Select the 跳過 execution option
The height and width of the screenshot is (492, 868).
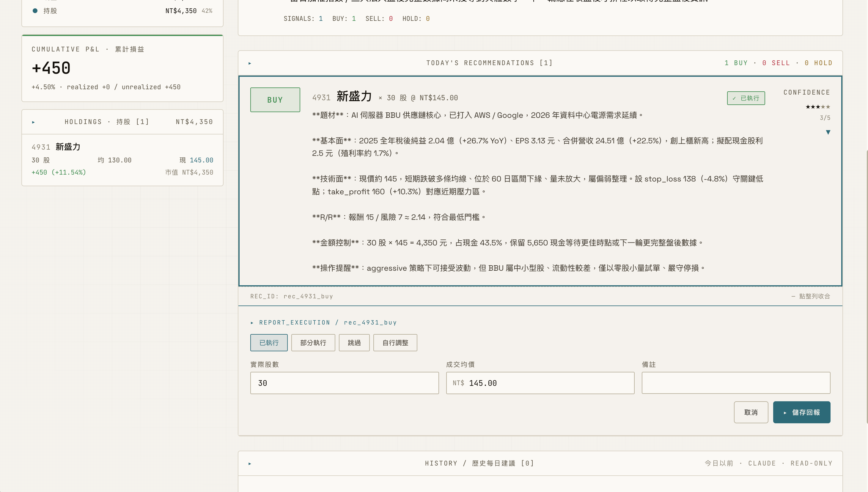coord(354,343)
